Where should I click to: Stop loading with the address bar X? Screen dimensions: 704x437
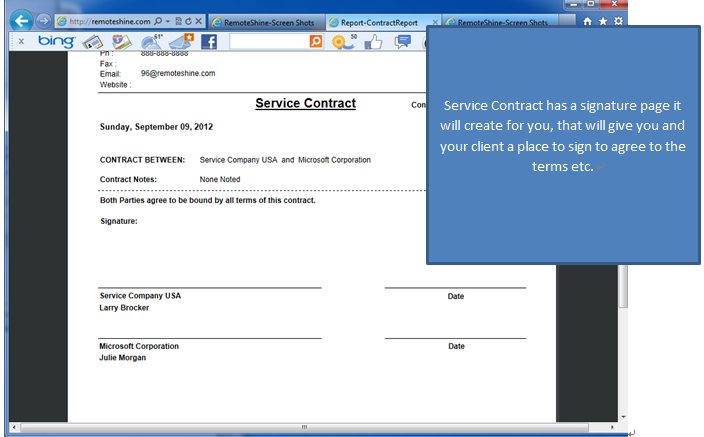click(x=198, y=21)
